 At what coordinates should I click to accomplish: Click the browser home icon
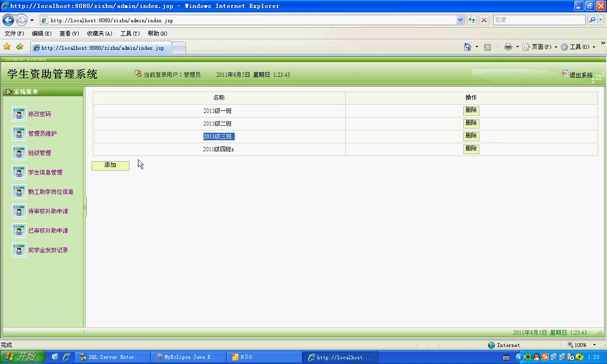point(468,47)
